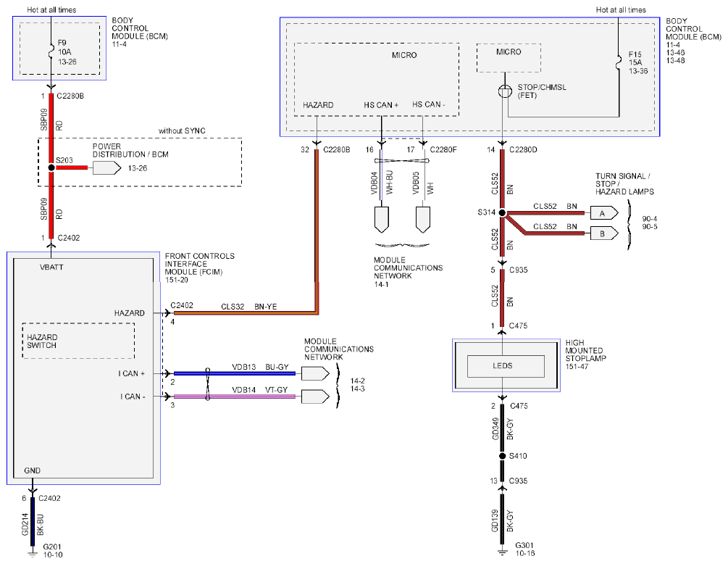Select the S314 splice junction dot
Image resolution: width=728 pixels, height=564 pixels.
coord(502,213)
